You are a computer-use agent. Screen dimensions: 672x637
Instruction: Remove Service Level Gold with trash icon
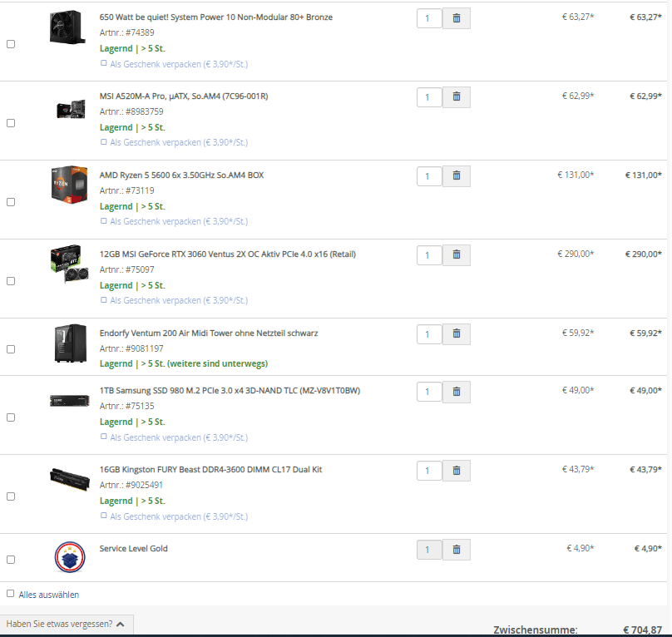tap(457, 550)
